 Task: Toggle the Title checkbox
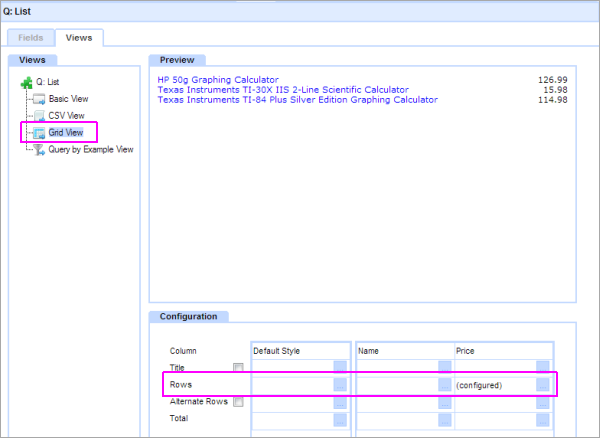[238, 368]
